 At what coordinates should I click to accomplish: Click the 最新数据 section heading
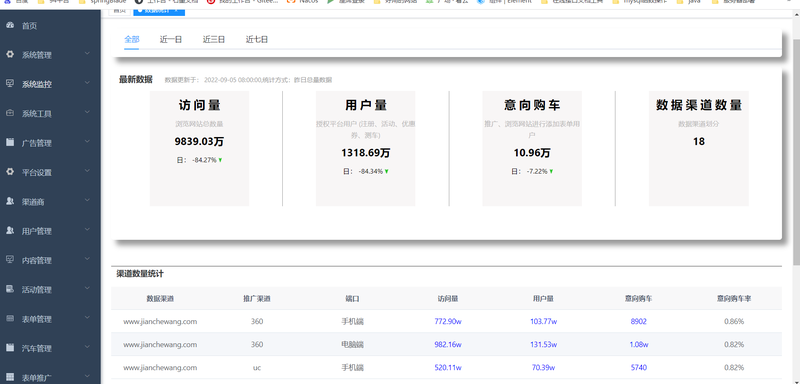click(x=136, y=80)
